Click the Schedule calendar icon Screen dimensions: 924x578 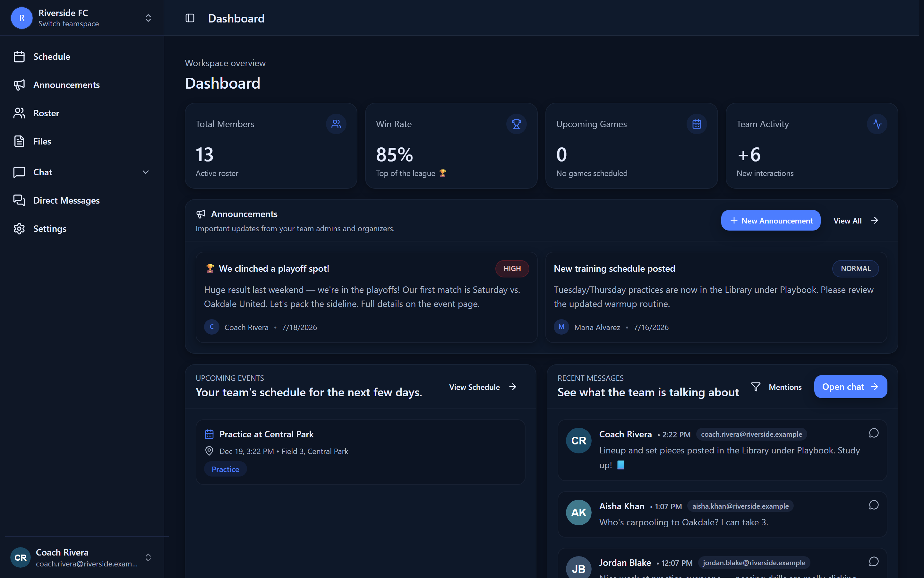click(19, 57)
